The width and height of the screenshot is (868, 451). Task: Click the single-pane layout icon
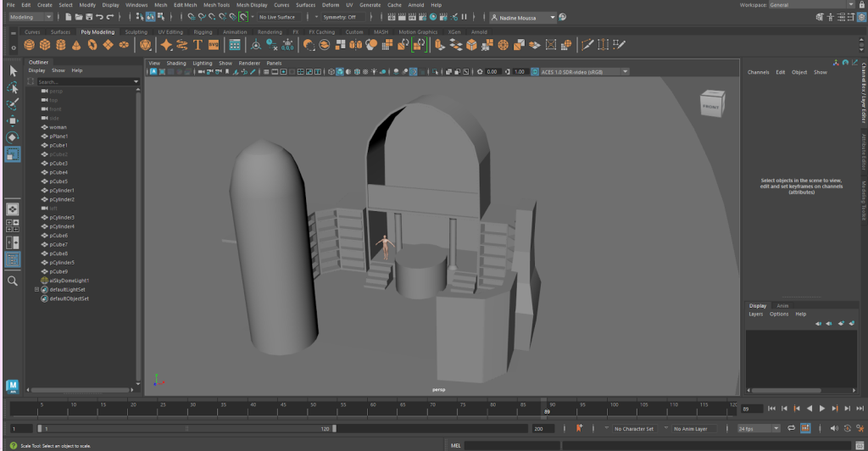coord(13,209)
